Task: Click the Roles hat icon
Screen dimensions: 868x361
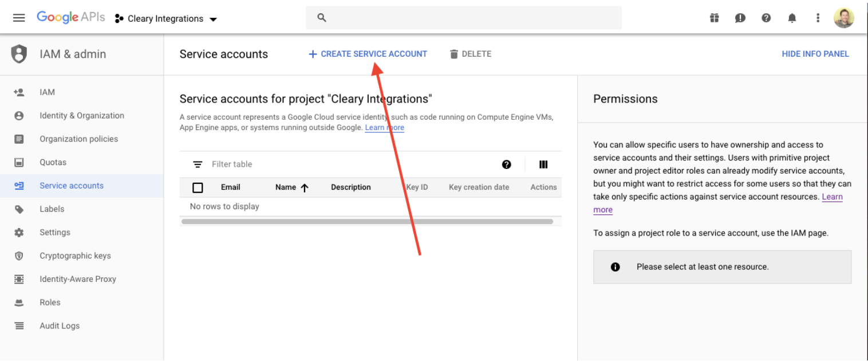Action: click(19, 303)
